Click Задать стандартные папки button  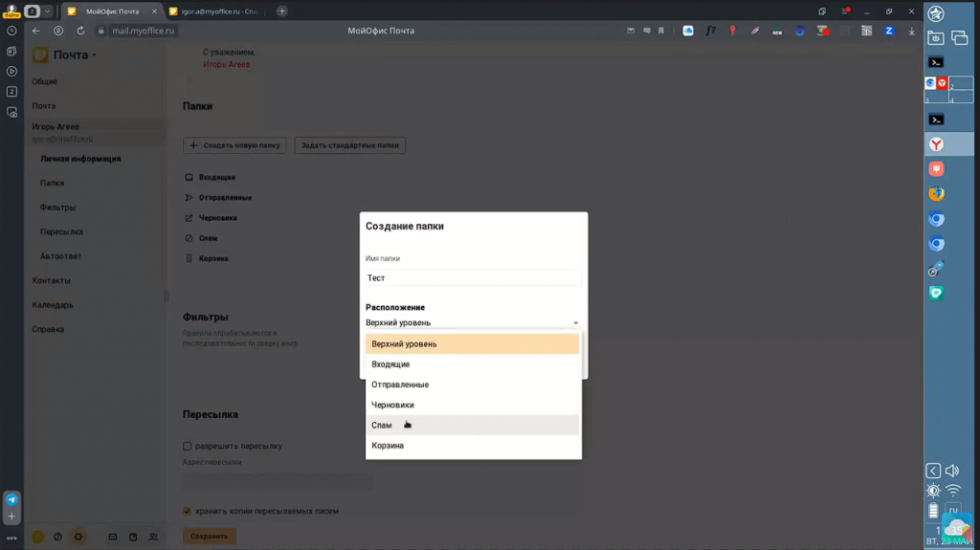pyautogui.click(x=350, y=145)
